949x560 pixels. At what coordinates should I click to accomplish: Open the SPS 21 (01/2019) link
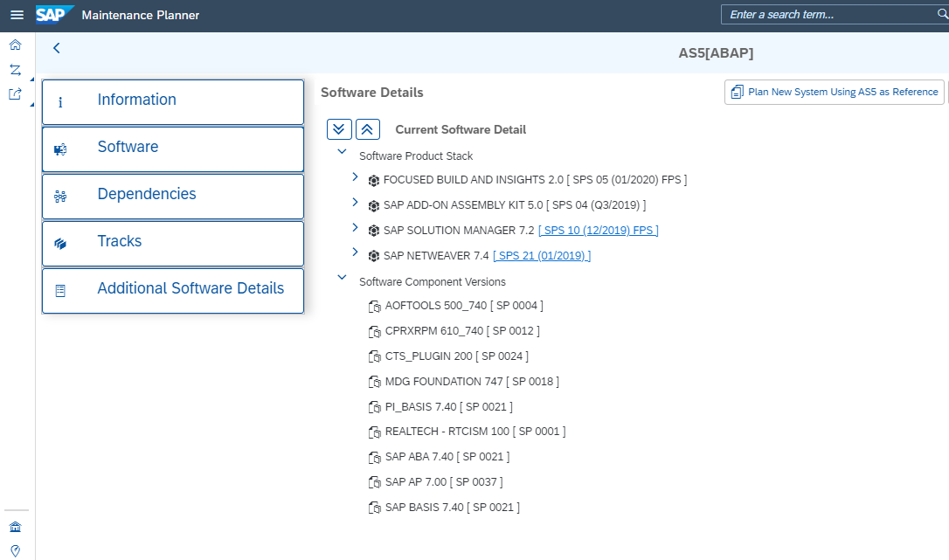pyautogui.click(x=542, y=256)
